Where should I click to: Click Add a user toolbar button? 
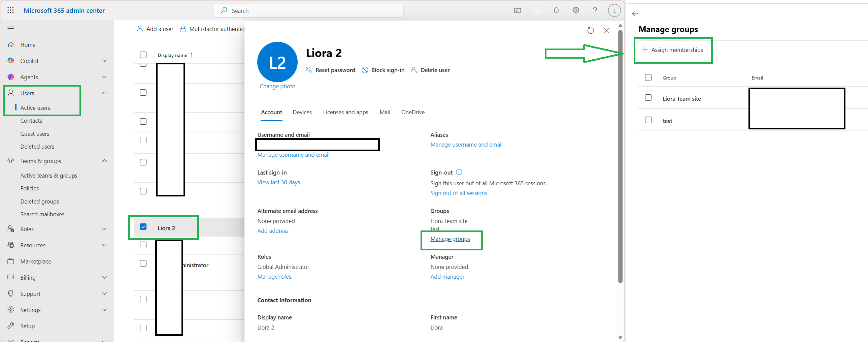155,29
